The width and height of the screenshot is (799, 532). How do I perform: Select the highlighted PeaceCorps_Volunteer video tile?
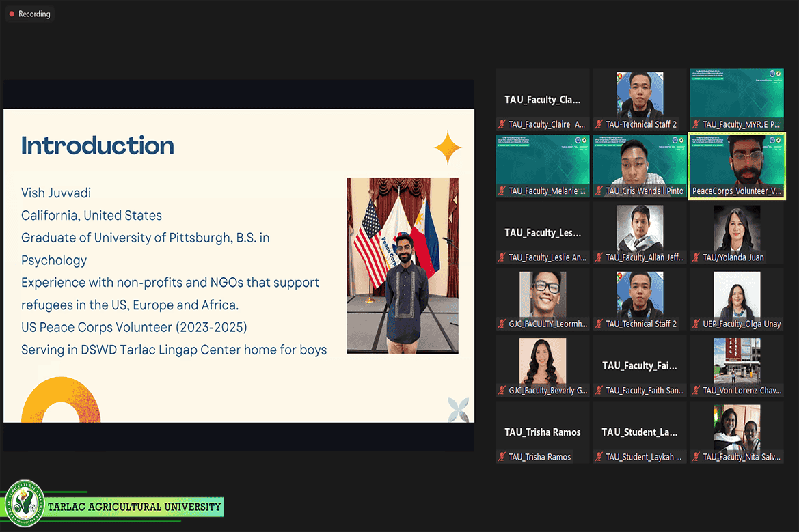click(x=737, y=165)
